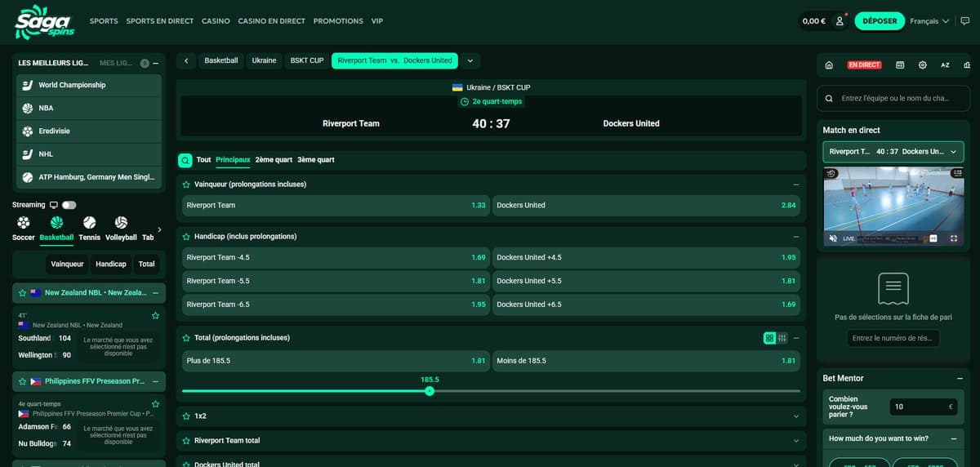
Task: Collapse the Vainqueur market section
Action: click(796, 185)
